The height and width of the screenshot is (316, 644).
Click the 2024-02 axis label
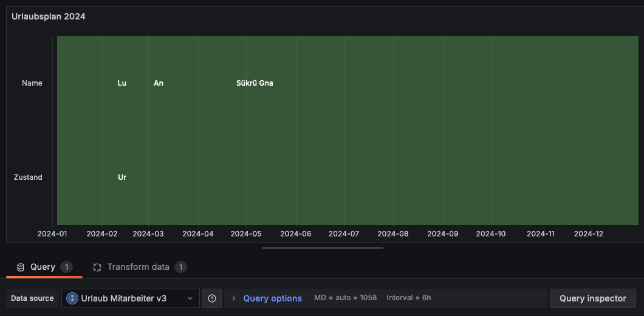click(102, 234)
